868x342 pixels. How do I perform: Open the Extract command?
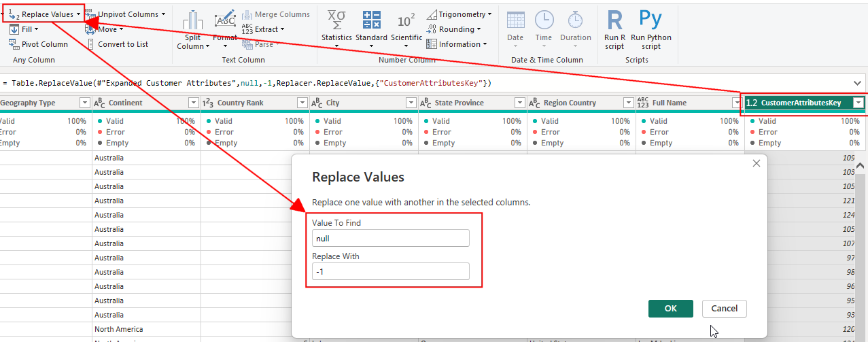pos(262,29)
